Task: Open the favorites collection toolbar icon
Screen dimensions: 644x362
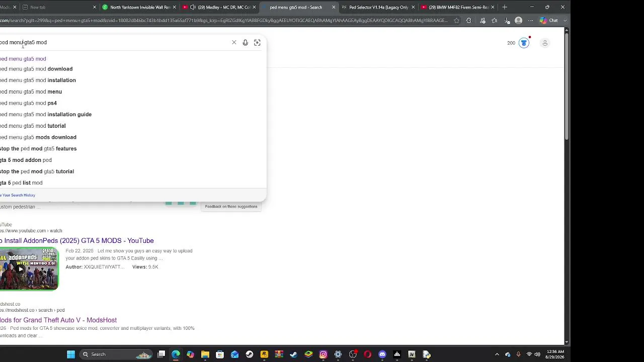Action: point(495,21)
